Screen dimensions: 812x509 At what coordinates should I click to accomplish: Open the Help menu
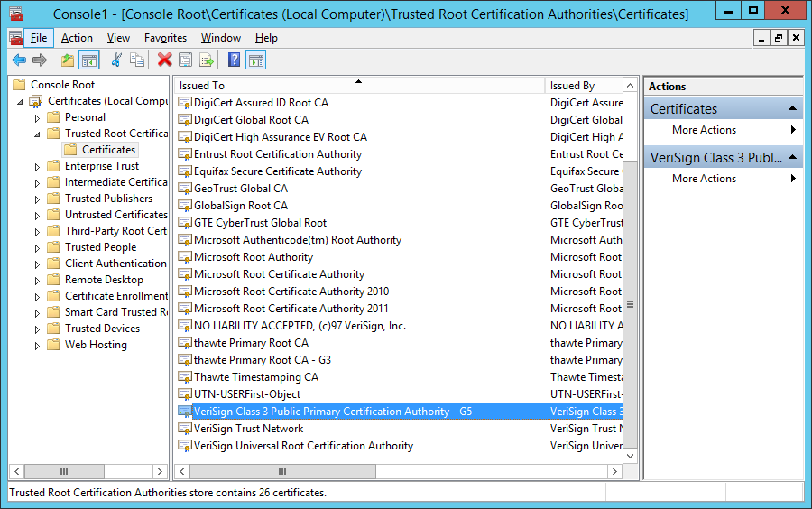pyautogui.click(x=266, y=38)
